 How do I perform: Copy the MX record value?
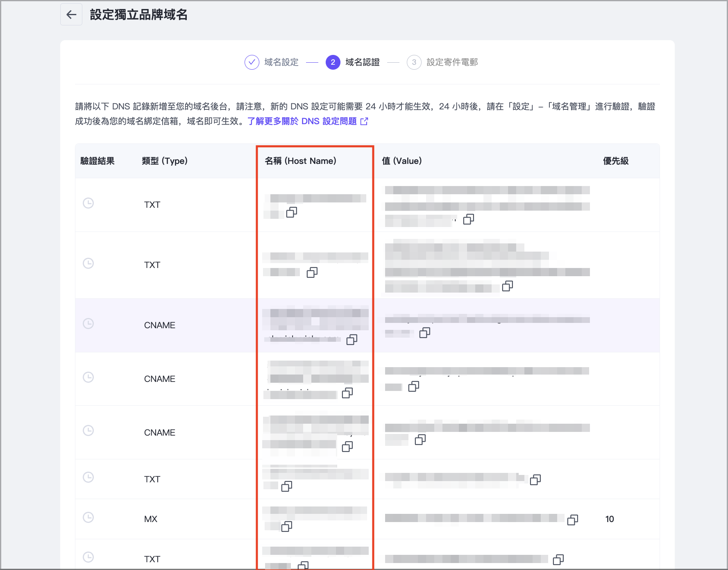point(572,520)
